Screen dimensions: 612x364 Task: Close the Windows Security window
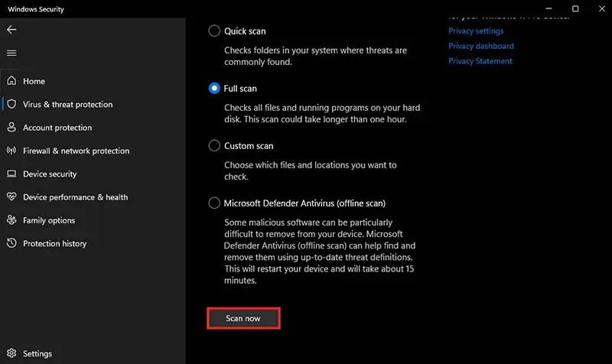(602, 8)
